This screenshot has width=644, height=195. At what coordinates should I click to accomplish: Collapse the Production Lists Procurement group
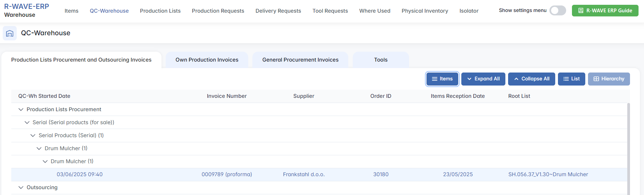tap(21, 109)
